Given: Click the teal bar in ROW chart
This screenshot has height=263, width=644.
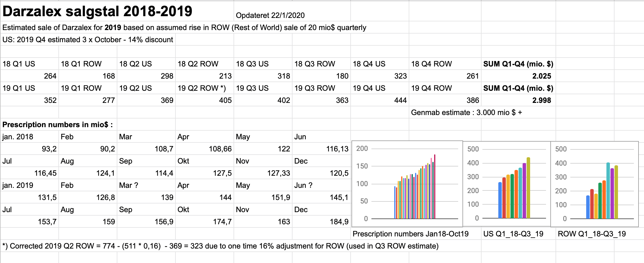Looking at the screenshot, I should [608, 191].
